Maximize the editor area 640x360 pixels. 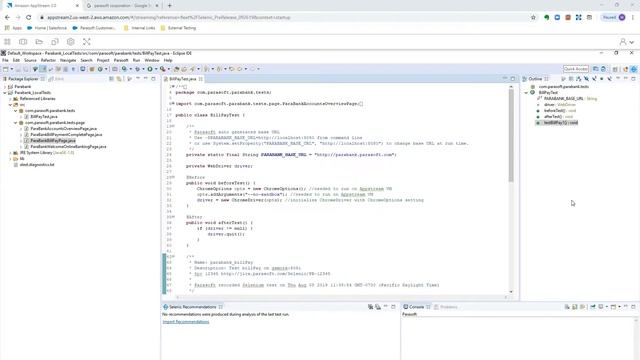(x=513, y=79)
